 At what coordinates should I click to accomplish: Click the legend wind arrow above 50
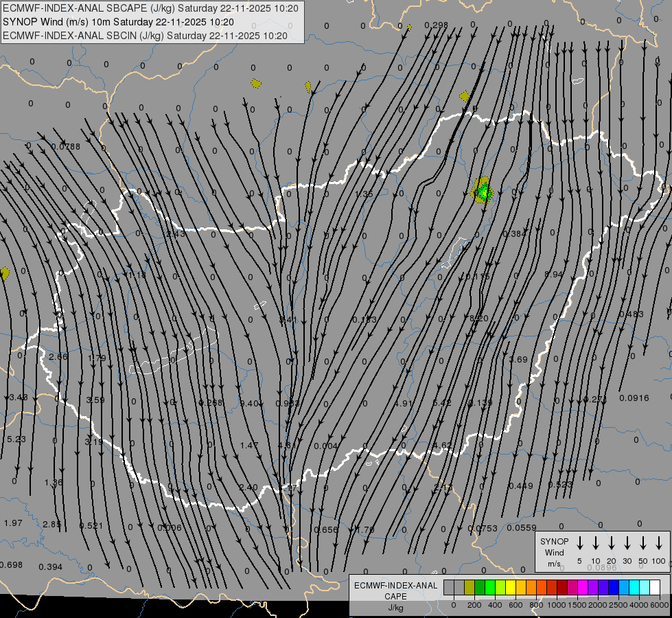pos(643,543)
